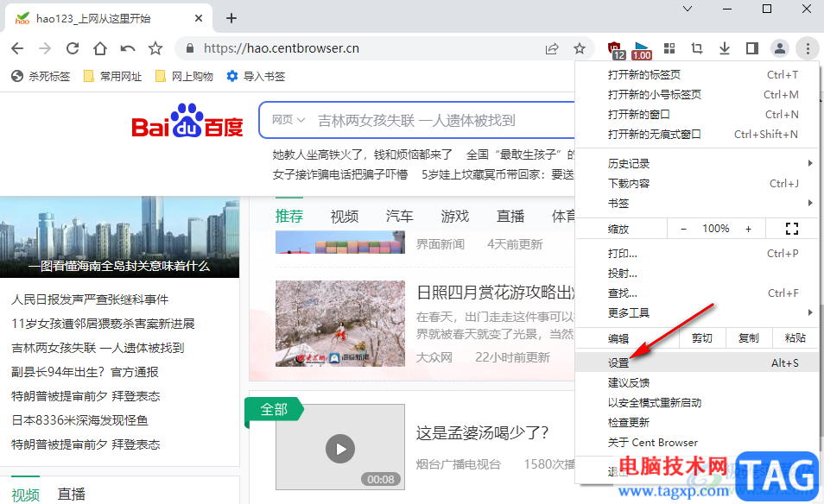The image size is (824, 504).
Task: Open the 导入书签 gear bookmark
Action: point(256,76)
